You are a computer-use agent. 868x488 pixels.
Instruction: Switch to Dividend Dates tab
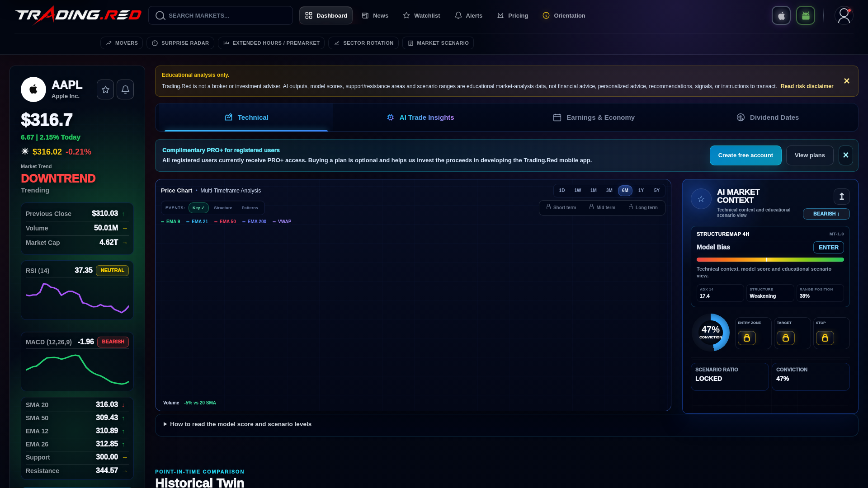click(x=768, y=117)
